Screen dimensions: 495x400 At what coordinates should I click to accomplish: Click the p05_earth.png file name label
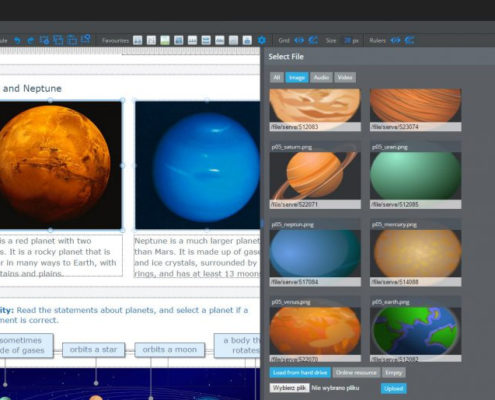391,302
